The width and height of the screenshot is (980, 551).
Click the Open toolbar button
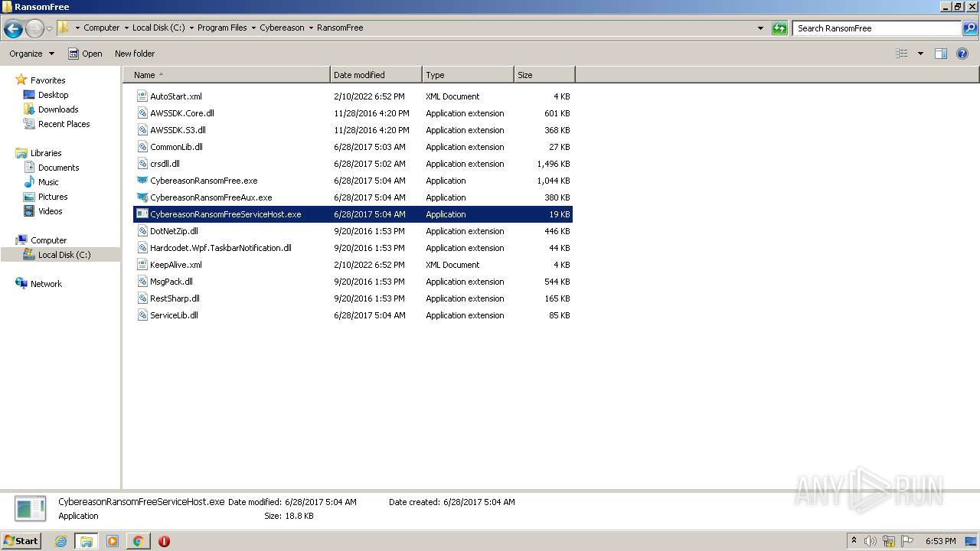pyautogui.click(x=85, y=54)
